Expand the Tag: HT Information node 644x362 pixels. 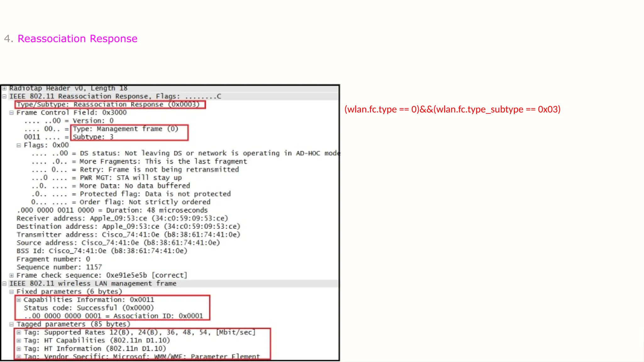tap(19, 348)
